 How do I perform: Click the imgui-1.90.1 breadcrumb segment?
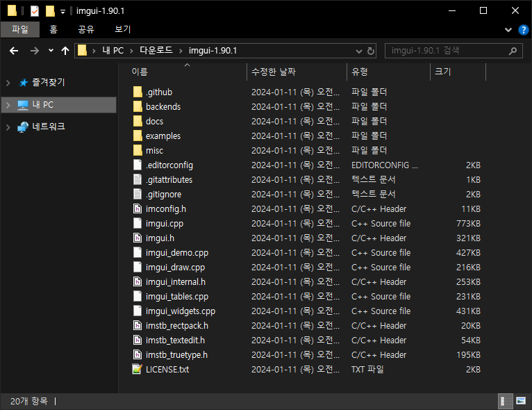coord(213,51)
